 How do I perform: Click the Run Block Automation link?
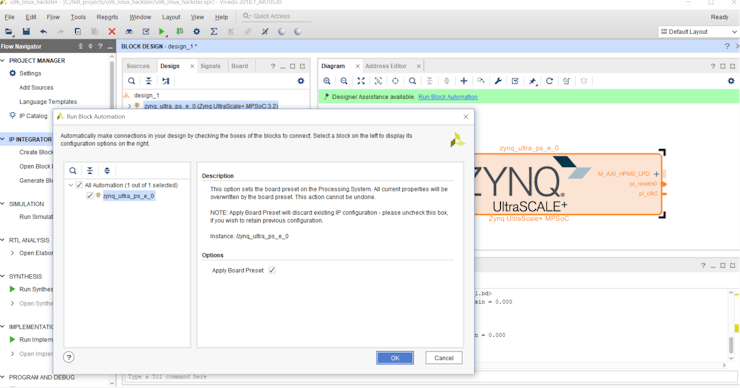pos(448,97)
